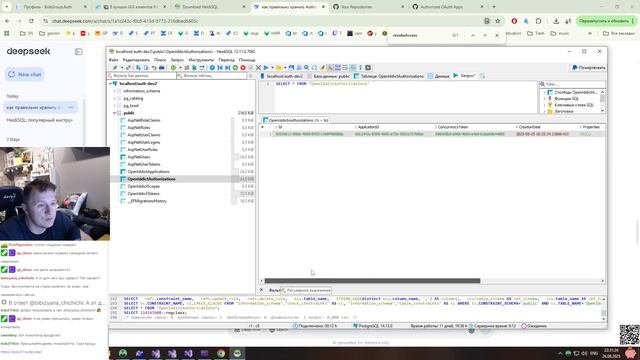Image resolution: width=640 pixels, height=360 pixels.
Task: Open the HeidiSQL chat in deepseek history
Action: [x=40, y=120]
